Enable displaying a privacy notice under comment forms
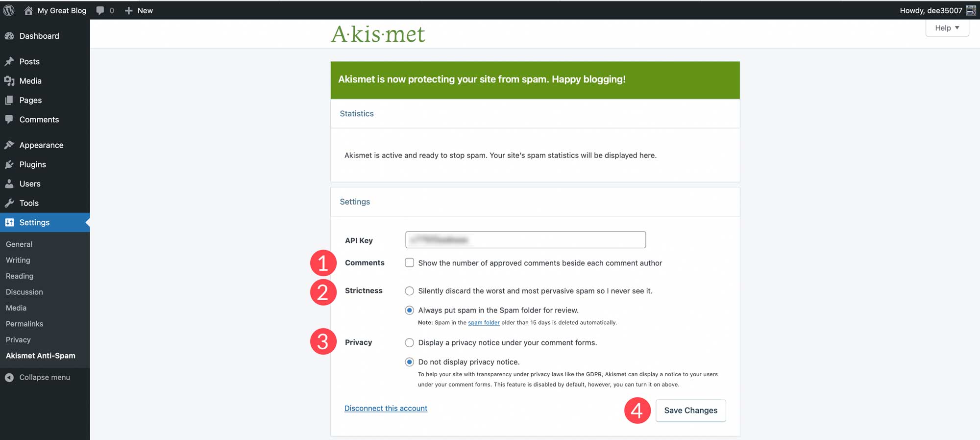 [x=409, y=342]
